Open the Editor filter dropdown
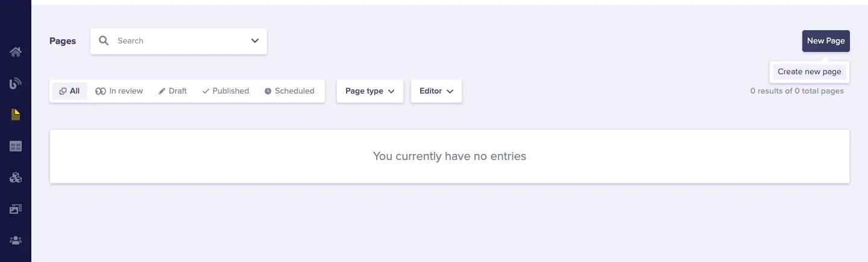The image size is (868, 262). 436,91
